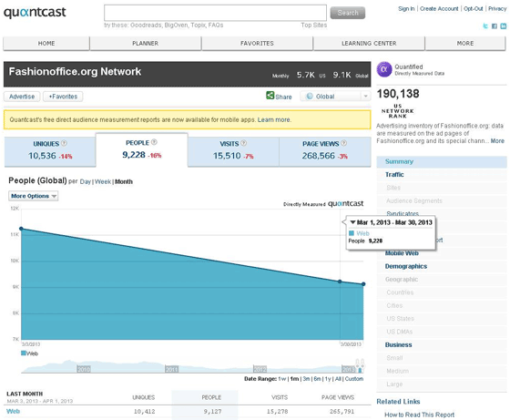Click the globe icon in Global selector

pyautogui.click(x=310, y=97)
